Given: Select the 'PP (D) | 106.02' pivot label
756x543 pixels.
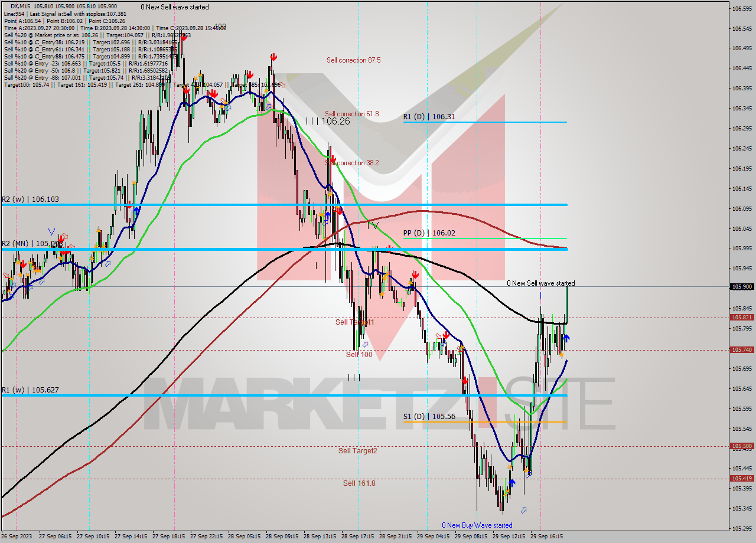Looking at the screenshot, I should coord(429,233).
